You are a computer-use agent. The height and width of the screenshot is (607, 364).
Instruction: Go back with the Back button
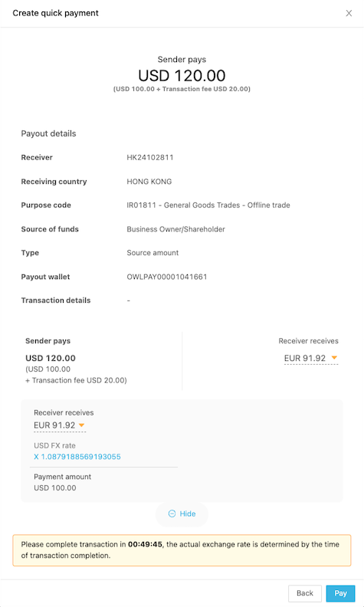(305, 593)
